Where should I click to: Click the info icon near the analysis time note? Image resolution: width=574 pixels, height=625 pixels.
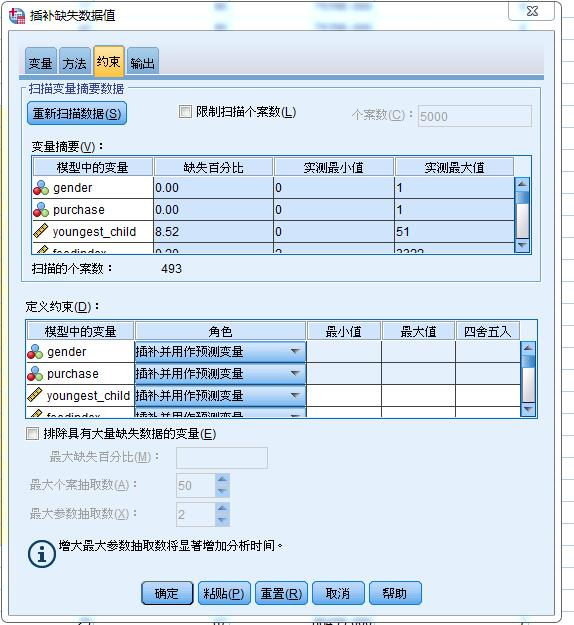[x=41, y=554]
